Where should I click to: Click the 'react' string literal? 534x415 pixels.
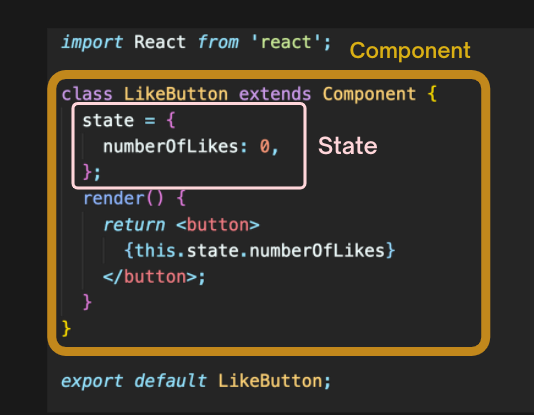click(x=286, y=42)
